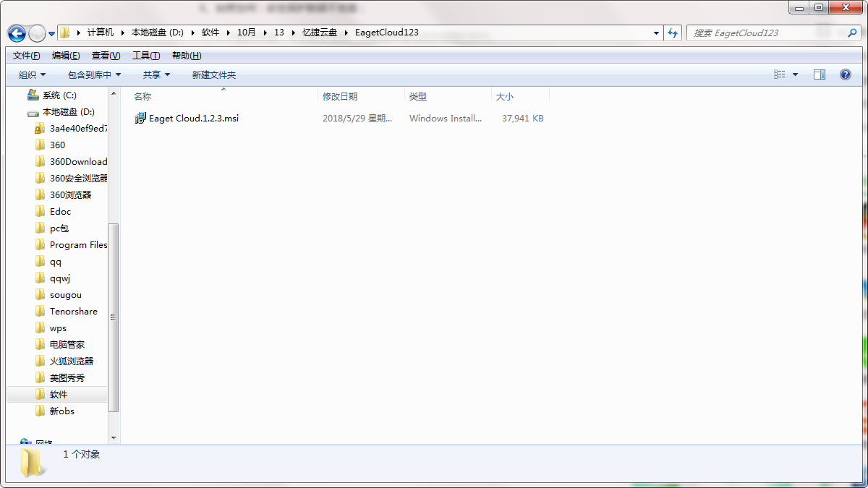Screen dimensions: 868x488
Task: Click the 新建文件夹 button
Action: [x=214, y=74]
